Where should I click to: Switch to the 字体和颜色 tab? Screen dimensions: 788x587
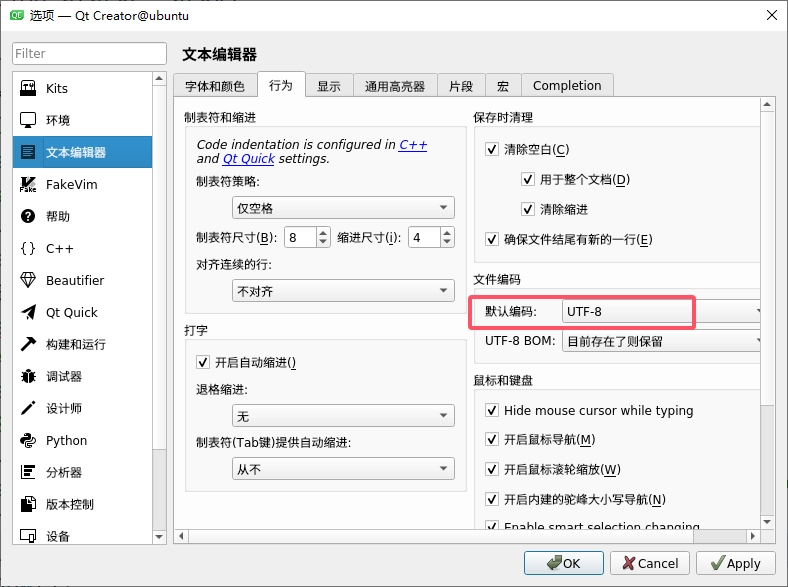(x=214, y=86)
